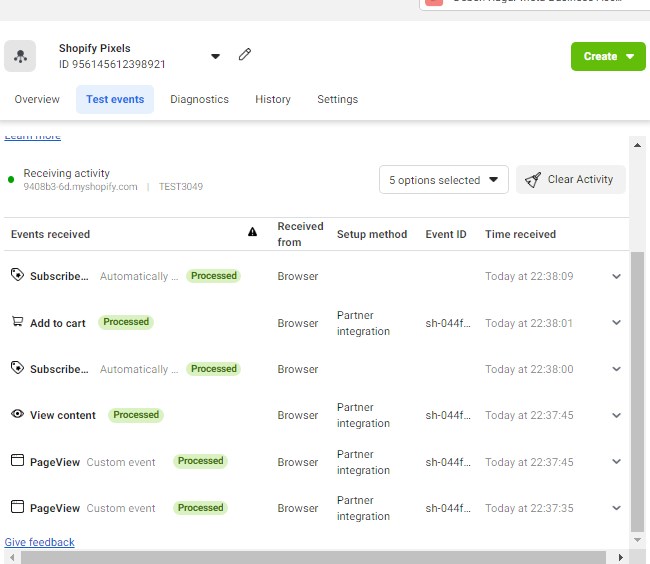Click the tag icon of Subscribe at 22:38:09
Screen dimensions: 650x564
(17, 275)
